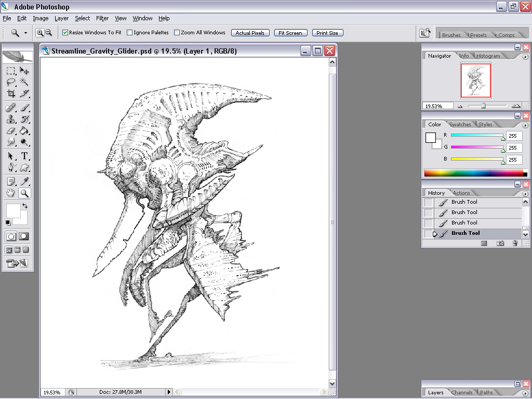Switch to Full Screen Mode
532x399 pixels.
[x=25, y=250]
